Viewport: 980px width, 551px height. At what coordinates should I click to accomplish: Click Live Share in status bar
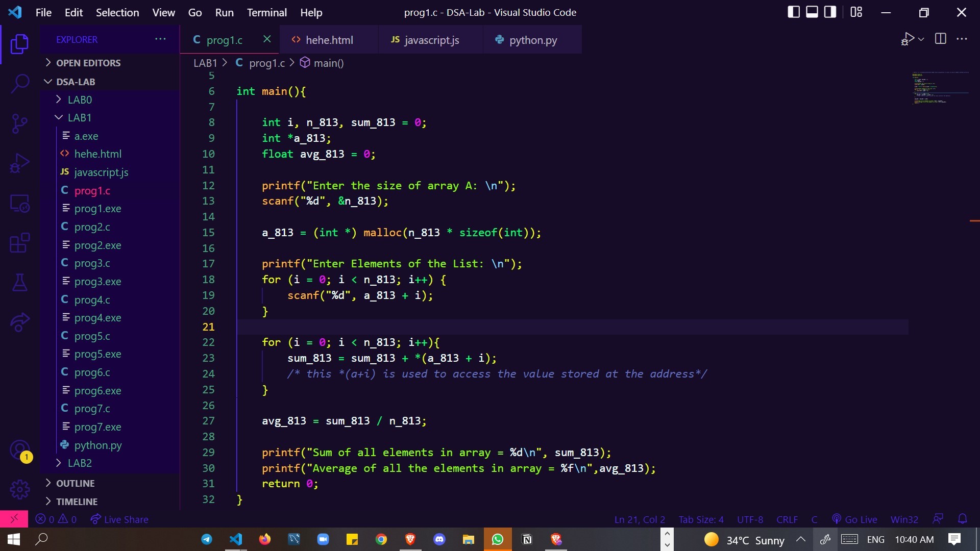point(119,519)
